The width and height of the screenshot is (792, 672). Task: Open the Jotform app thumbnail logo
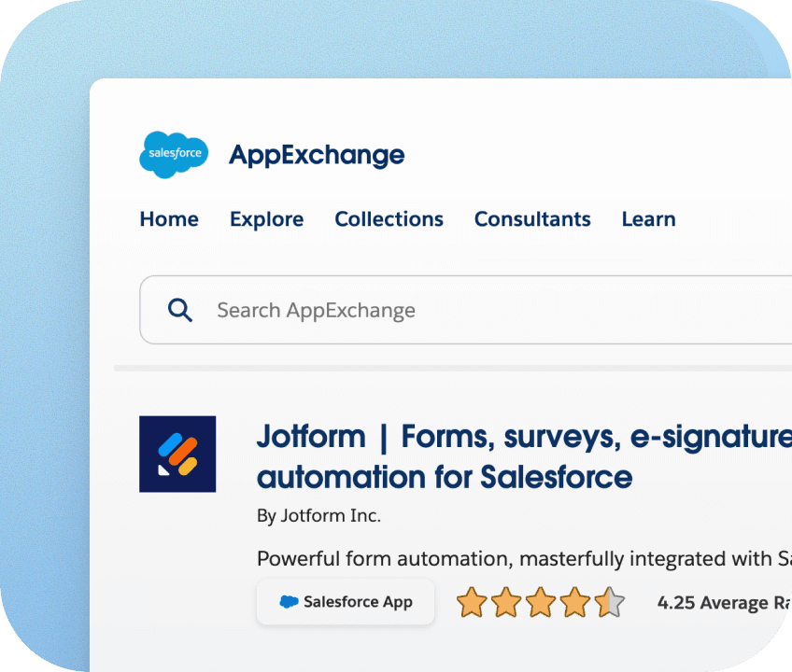coord(177,455)
